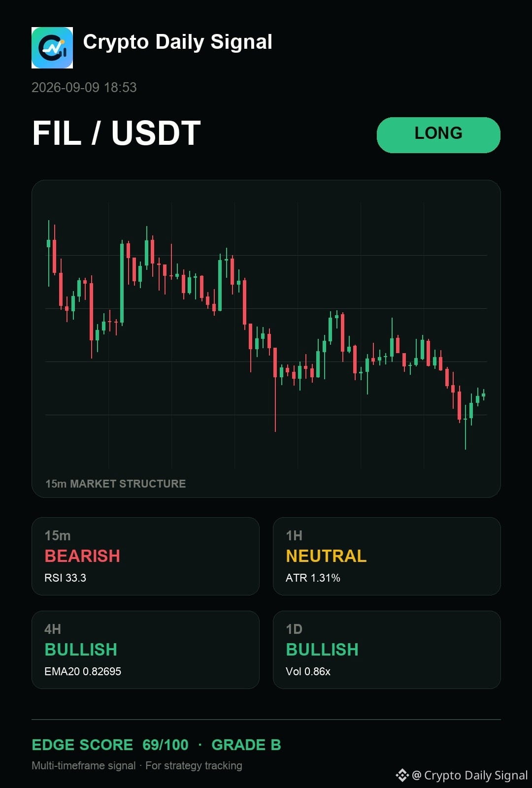Open the 15m BEARISH timeframe card
This screenshot has height=788, width=532.
tap(145, 556)
